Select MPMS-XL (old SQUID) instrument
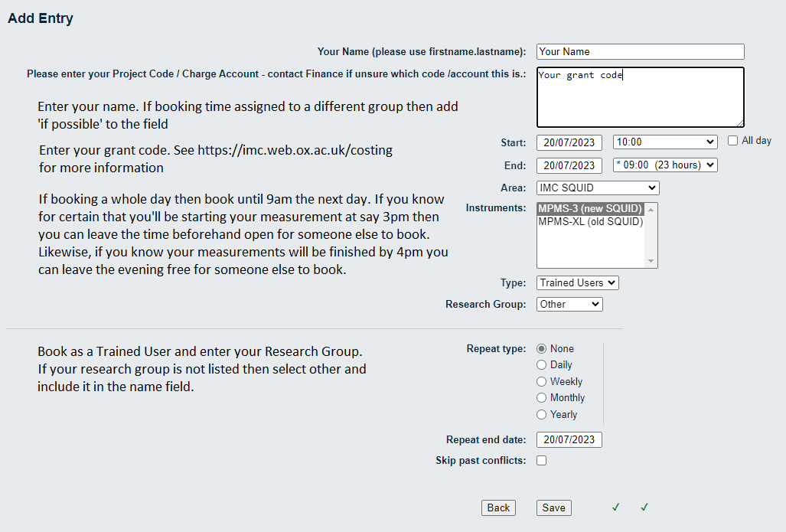Viewport: 786px width, 532px height. (x=590, y=222)
